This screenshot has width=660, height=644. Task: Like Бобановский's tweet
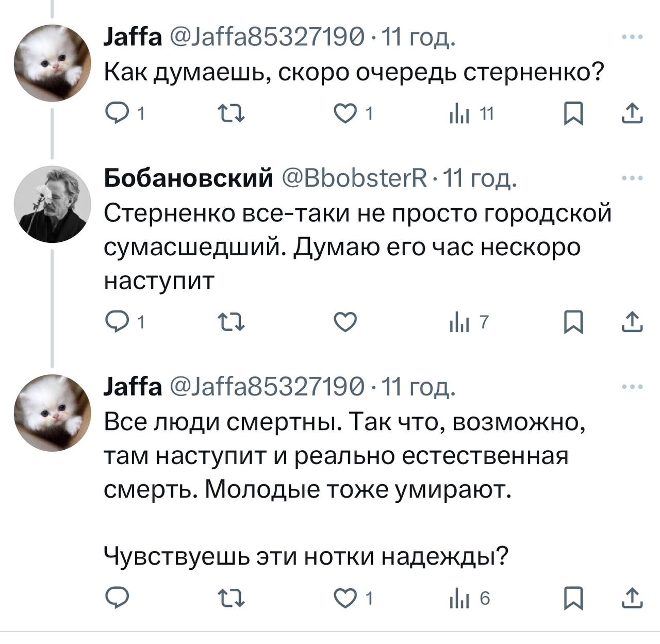click(345, 322)
